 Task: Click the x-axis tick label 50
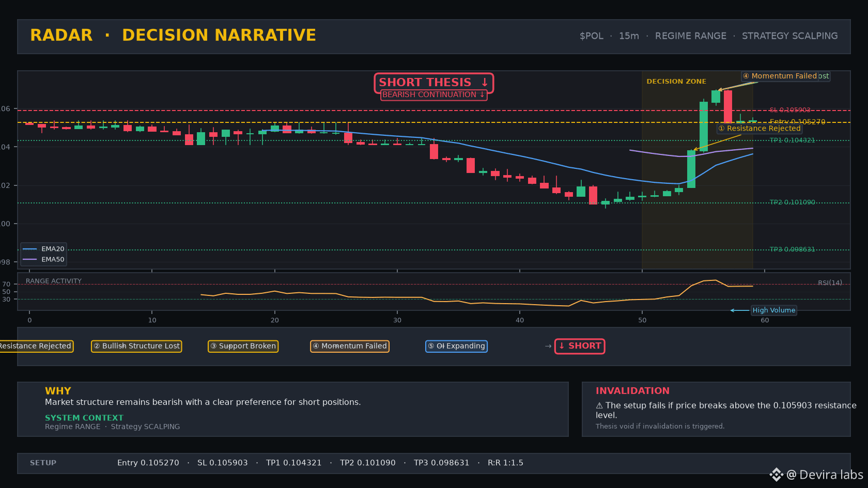click(x=642, y=321)
